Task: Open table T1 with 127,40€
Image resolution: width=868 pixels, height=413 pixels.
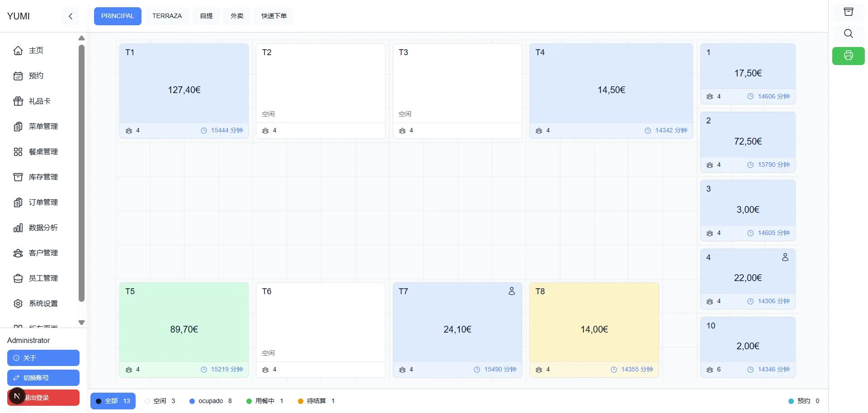Action: [x=184, y=91]
